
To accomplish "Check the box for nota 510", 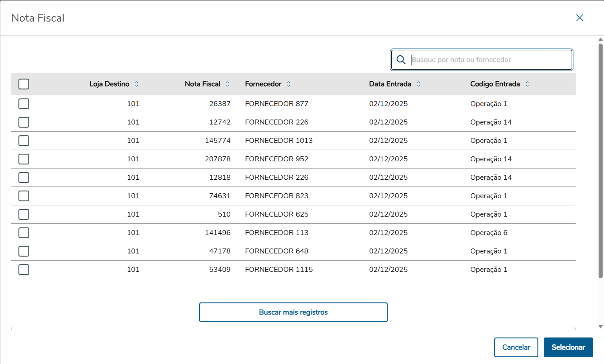I will pos(24,214).
